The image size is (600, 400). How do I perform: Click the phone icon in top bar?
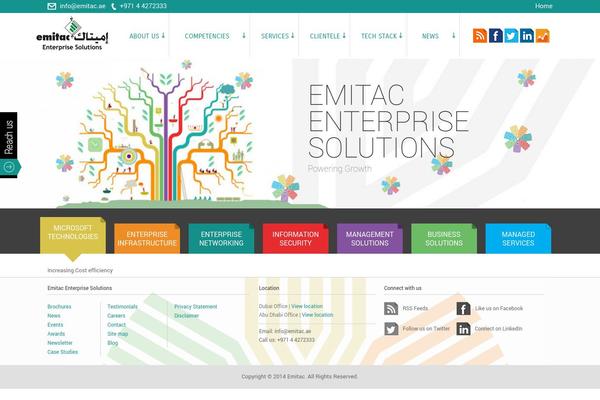(114, 6)
